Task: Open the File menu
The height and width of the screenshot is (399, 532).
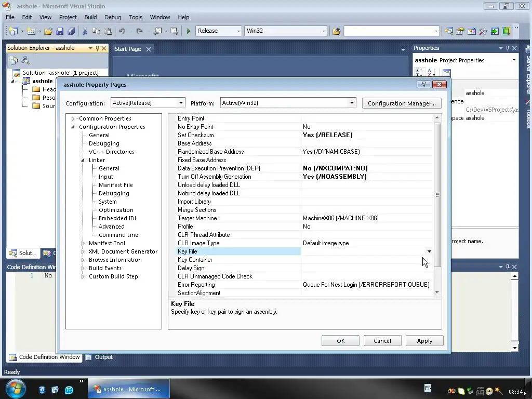Action: tap(10, 17)
